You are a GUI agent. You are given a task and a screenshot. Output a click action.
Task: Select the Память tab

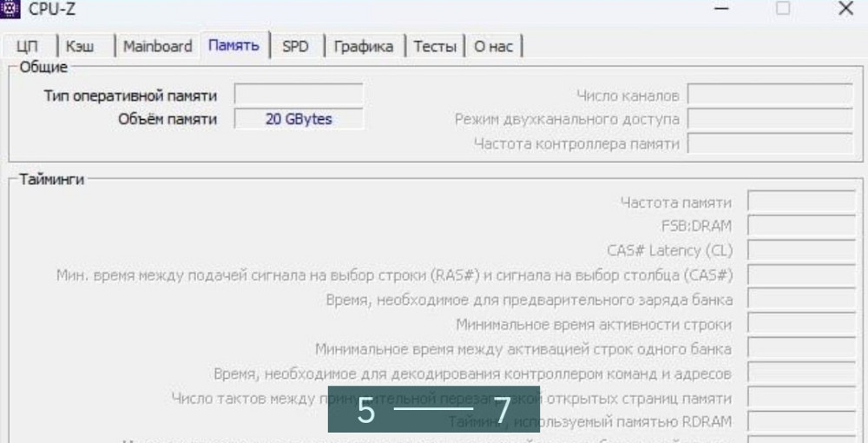(234, 45)
